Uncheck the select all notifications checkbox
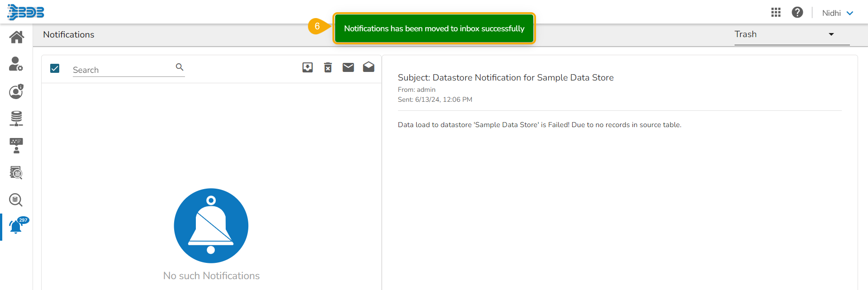The image size is (868, 290). point(55,68)
